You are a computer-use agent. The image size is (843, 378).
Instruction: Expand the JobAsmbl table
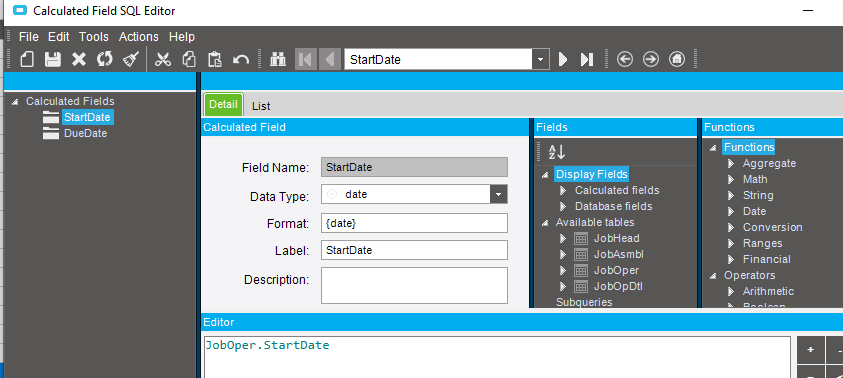coord(563,254)
